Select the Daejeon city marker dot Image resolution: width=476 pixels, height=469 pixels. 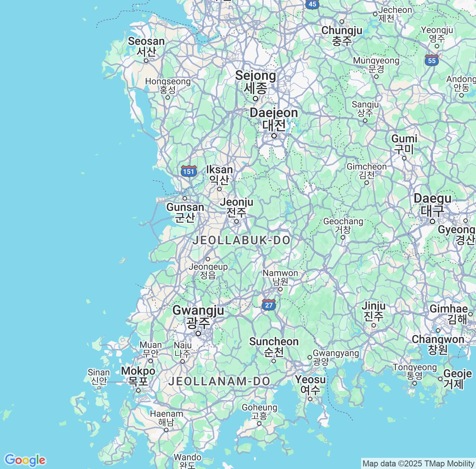coord(274,136)
